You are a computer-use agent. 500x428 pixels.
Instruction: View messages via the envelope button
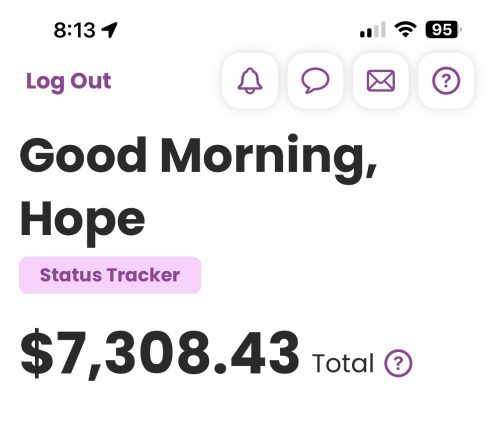pos(381,81)
